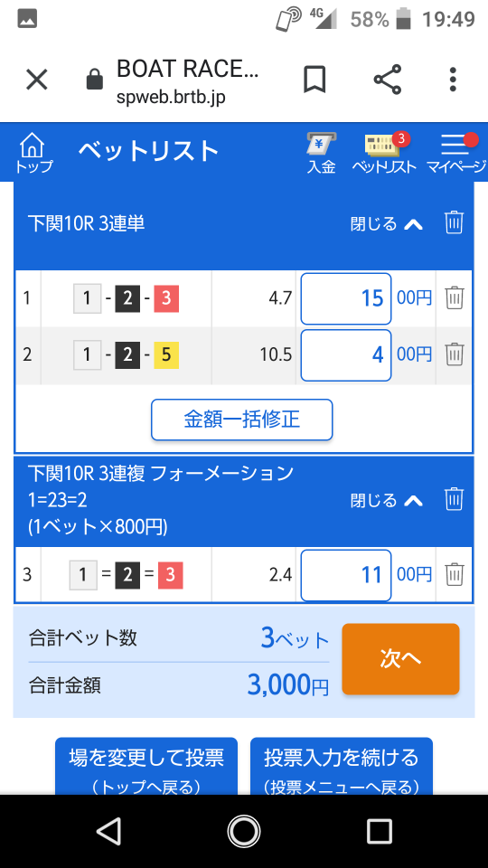Collapse the 3連複 フォーメーション section
This screenshot has width=488, height=868.
(387, 500)
